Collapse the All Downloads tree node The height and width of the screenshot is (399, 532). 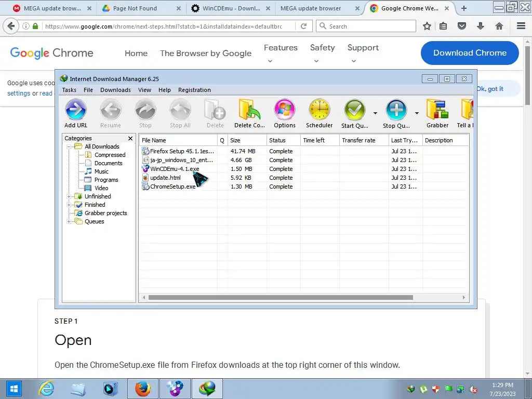(x=69, y=147)
